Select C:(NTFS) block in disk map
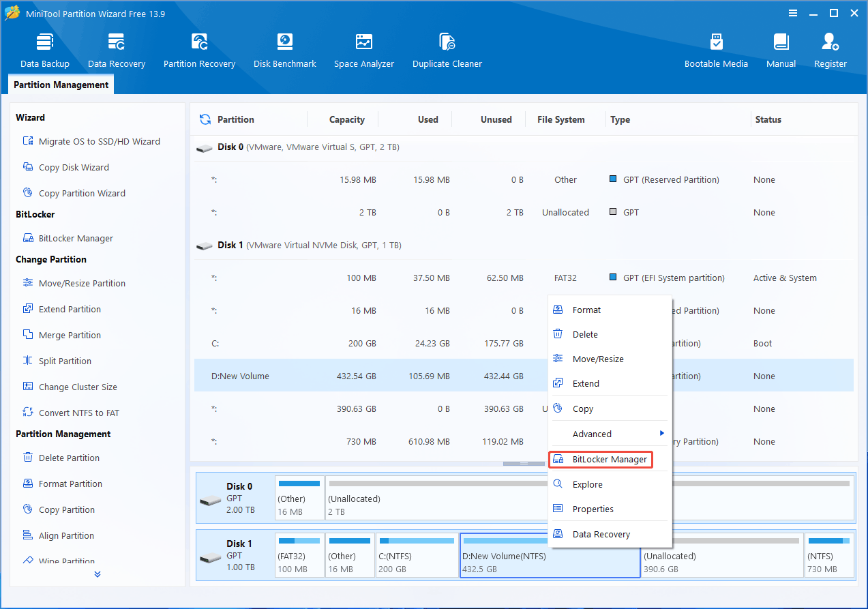868x609 pixels. point(417,555)
